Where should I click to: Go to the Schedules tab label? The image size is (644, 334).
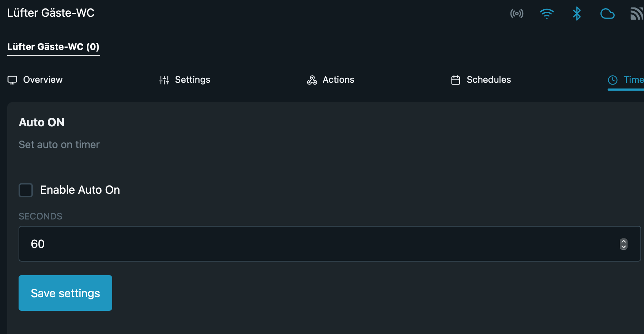click(489, 80)
